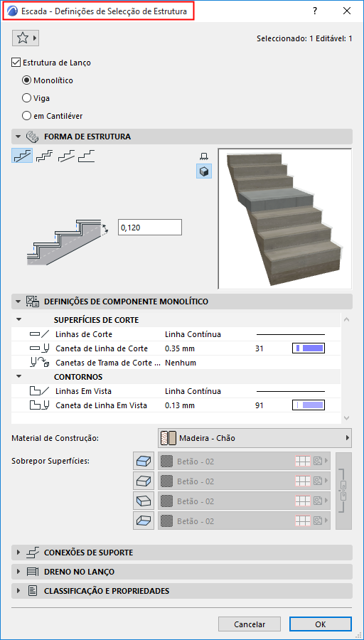This screenshot has width=364, height=640.
Task: Toggle the fourth surface override icon button
Action: 144,521
